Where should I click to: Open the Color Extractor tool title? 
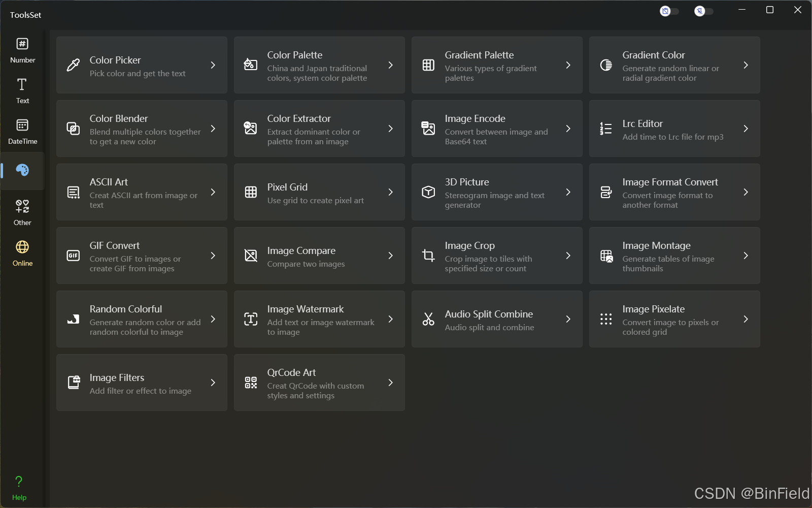tap(299, 118)
